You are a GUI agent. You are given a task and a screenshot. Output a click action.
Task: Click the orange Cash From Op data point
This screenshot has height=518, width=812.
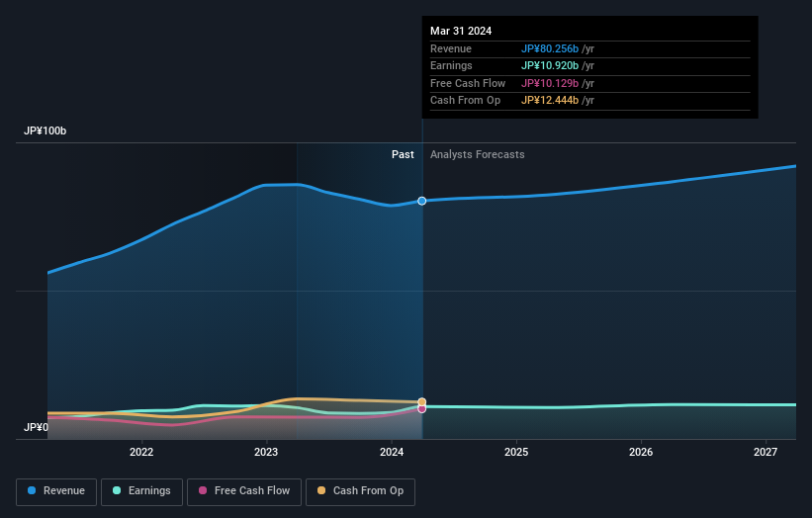[x=422, y=402]
